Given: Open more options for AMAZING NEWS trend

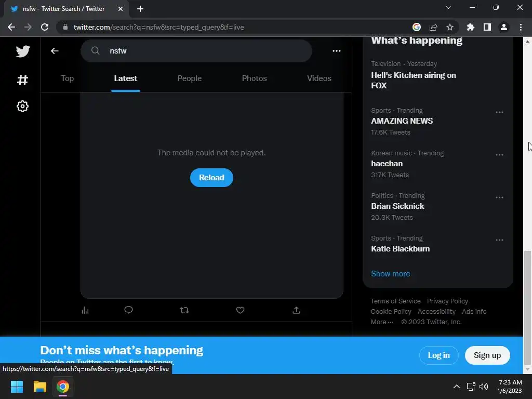Looking at the screenshot, I should [499, 112].
